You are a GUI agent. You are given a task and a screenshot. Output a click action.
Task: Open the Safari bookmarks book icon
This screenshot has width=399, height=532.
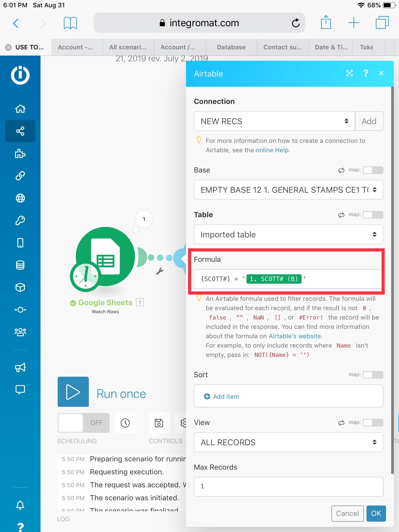70,23
